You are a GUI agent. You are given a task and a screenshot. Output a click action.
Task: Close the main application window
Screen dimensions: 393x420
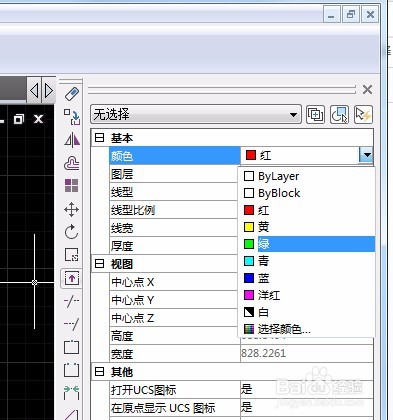tap(370, 15)
